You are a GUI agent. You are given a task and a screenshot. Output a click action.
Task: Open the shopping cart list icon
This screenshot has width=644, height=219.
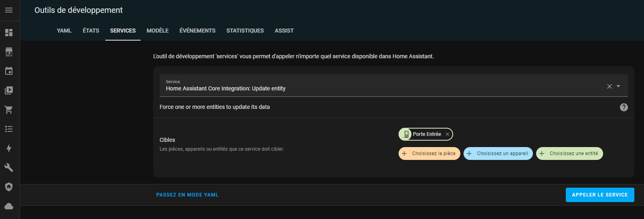point(9,110)
